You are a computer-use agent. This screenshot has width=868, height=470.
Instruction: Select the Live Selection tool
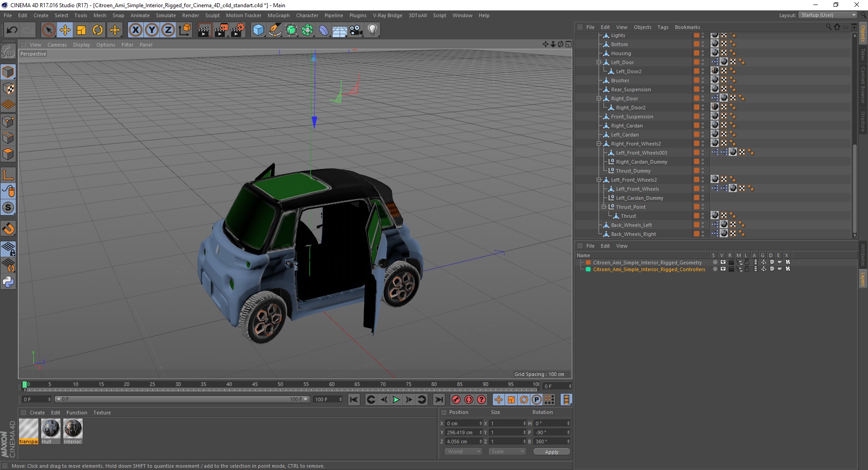click(48, 30)
